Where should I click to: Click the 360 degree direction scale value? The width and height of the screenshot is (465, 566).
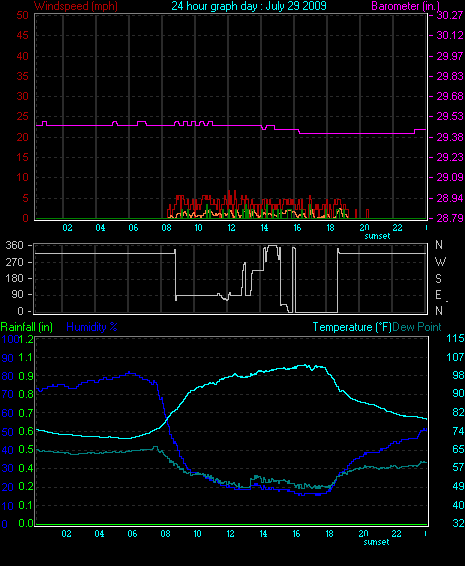tap(14, 245)
